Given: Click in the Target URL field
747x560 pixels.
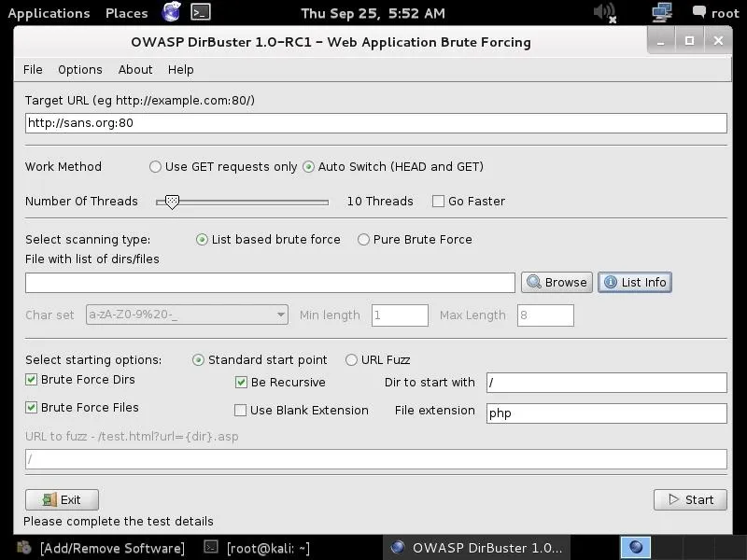Looking at the screenshot, I should (376, 123).
